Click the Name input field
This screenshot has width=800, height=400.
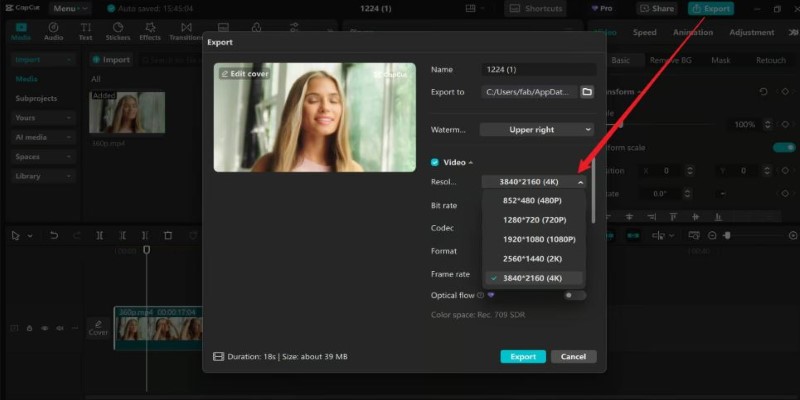538,70
